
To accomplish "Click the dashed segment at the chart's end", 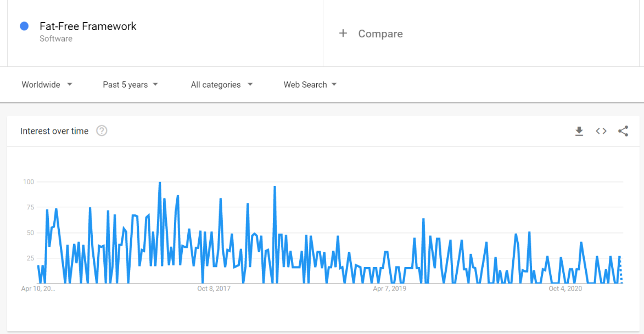I will pos(620,269).
